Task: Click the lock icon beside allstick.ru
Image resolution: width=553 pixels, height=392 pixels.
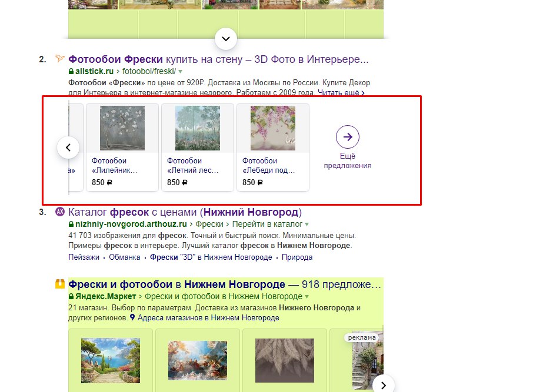Action: [71, 71]
